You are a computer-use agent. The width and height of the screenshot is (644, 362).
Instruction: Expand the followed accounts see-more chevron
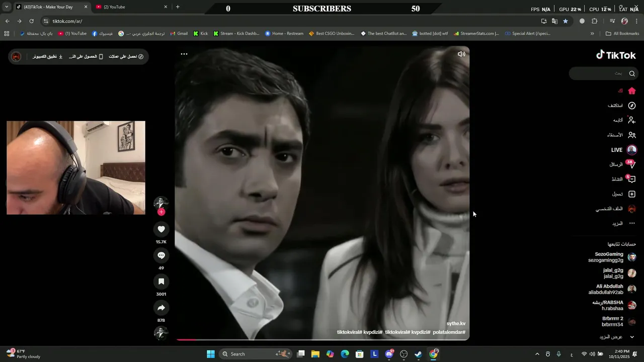(x=632, y=337)
